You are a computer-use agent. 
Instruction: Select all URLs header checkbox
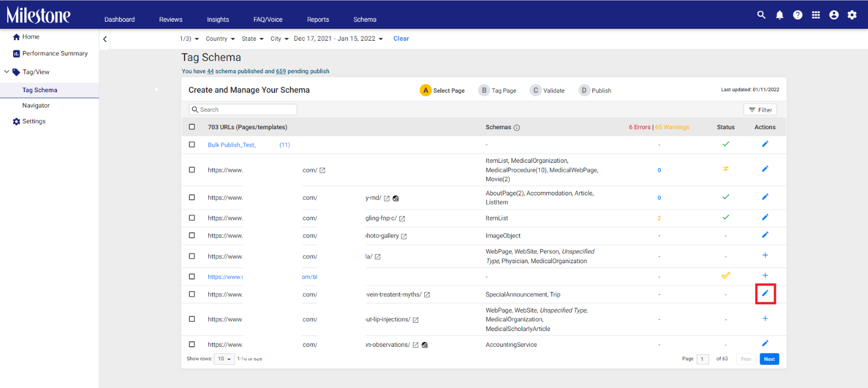(192, 127)
